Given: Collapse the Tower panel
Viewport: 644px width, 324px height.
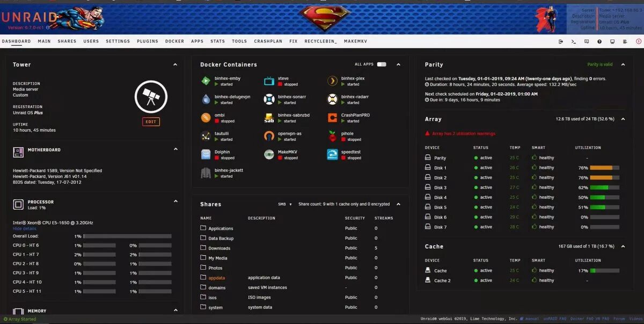Looking at the screenshot, I should [175, 64].
